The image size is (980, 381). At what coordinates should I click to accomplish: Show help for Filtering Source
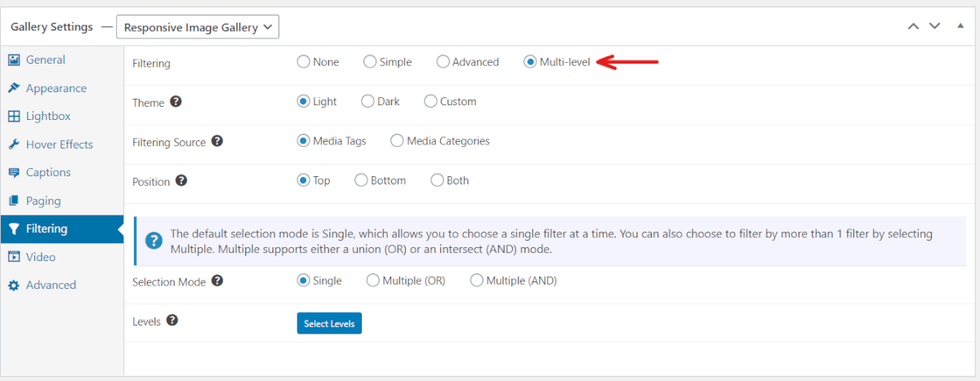click(x=217, y=141)
